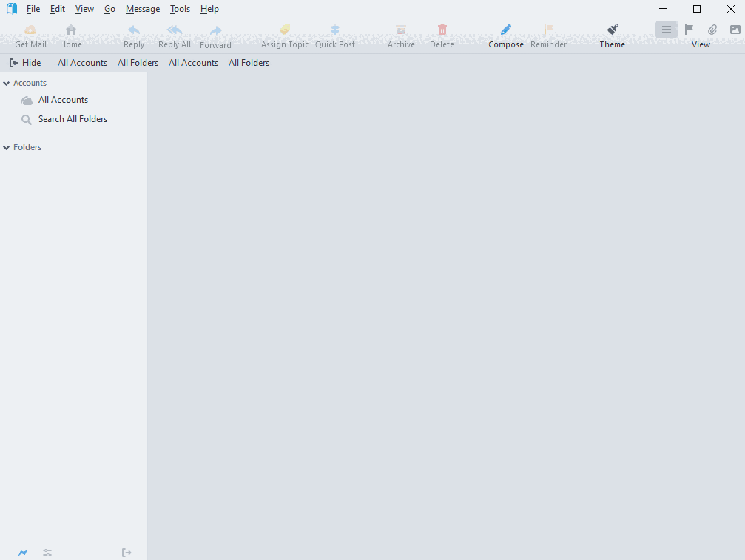
Task: Click the Accounts section header label
Action: 30,83
